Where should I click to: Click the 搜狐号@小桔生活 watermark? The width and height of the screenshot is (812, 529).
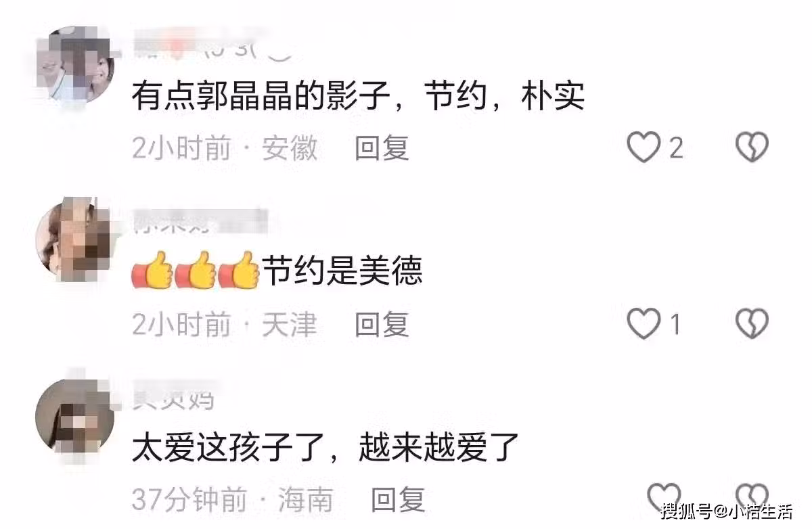727,511
